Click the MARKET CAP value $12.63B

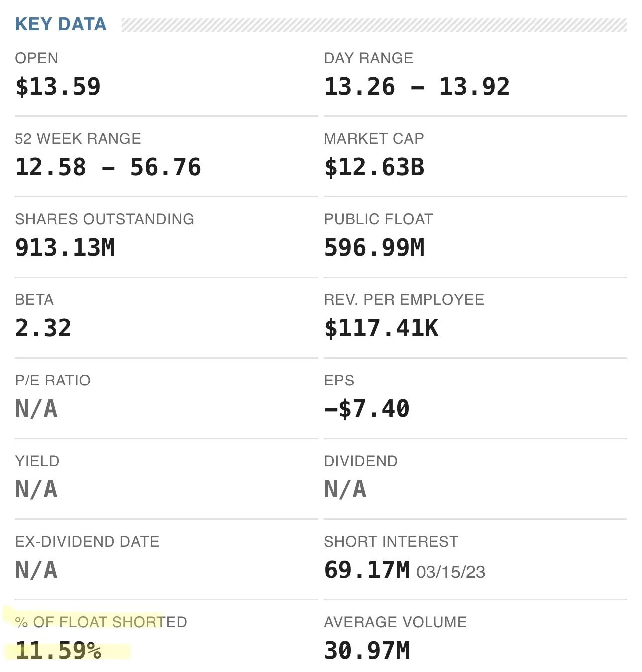(x=374, y=167)
